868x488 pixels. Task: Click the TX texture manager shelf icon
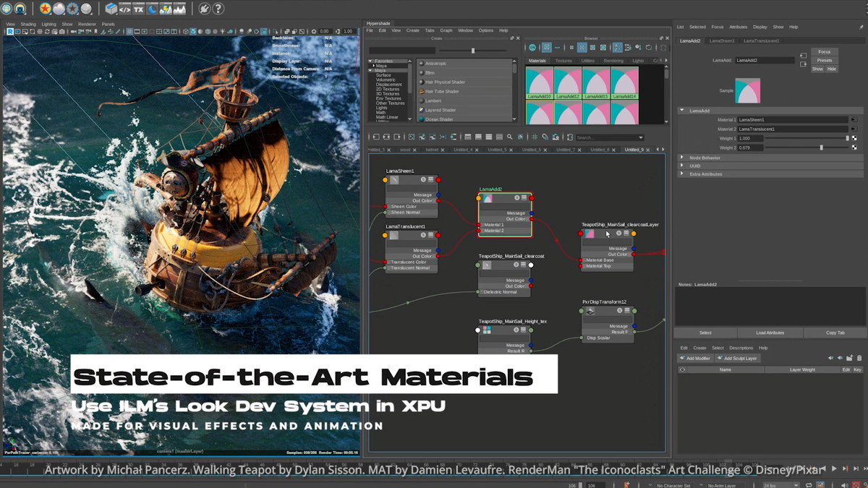tap(138, 9)
